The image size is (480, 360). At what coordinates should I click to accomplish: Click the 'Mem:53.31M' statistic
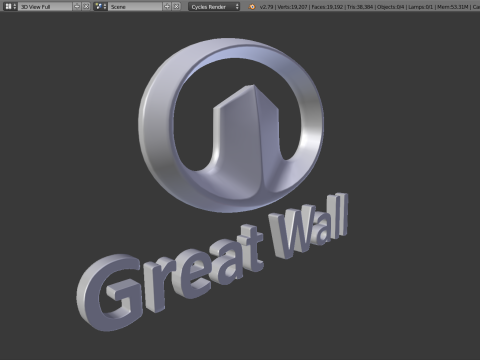[x=452, y=7]
